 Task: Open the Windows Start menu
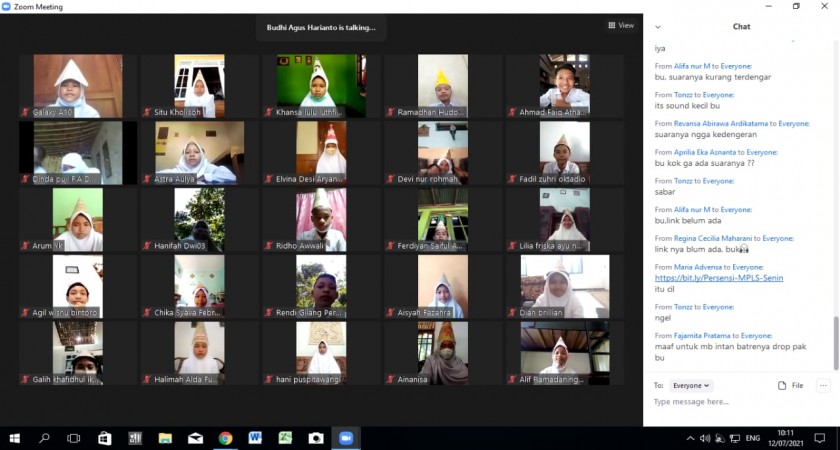(14, 438)
